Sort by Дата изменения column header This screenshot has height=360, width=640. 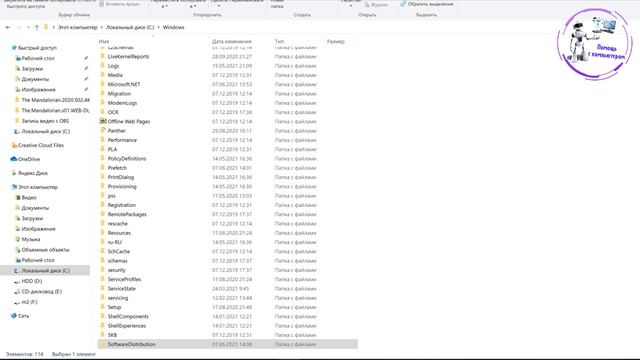[x=231, y=41]
